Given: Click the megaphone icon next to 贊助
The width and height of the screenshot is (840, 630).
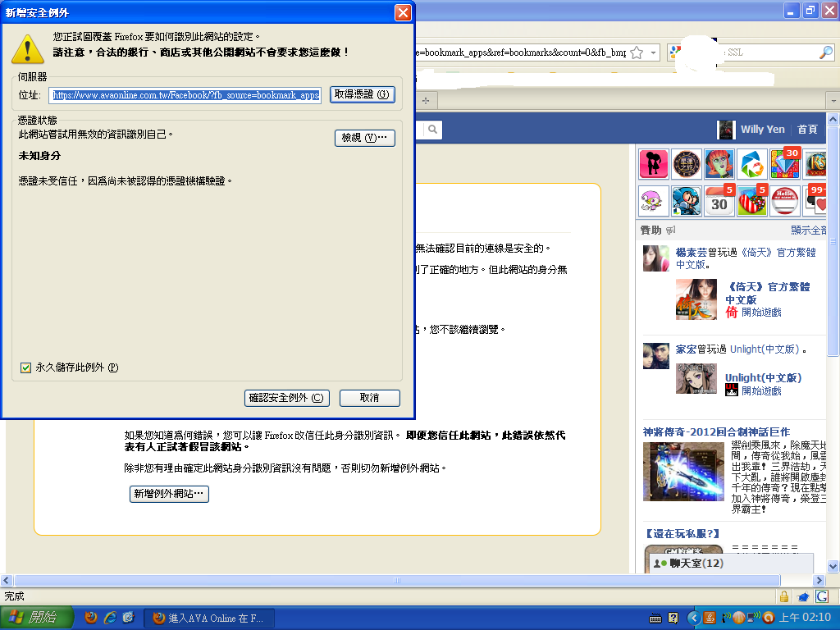Looking at the screenshot, I should (x=671, y=230).
